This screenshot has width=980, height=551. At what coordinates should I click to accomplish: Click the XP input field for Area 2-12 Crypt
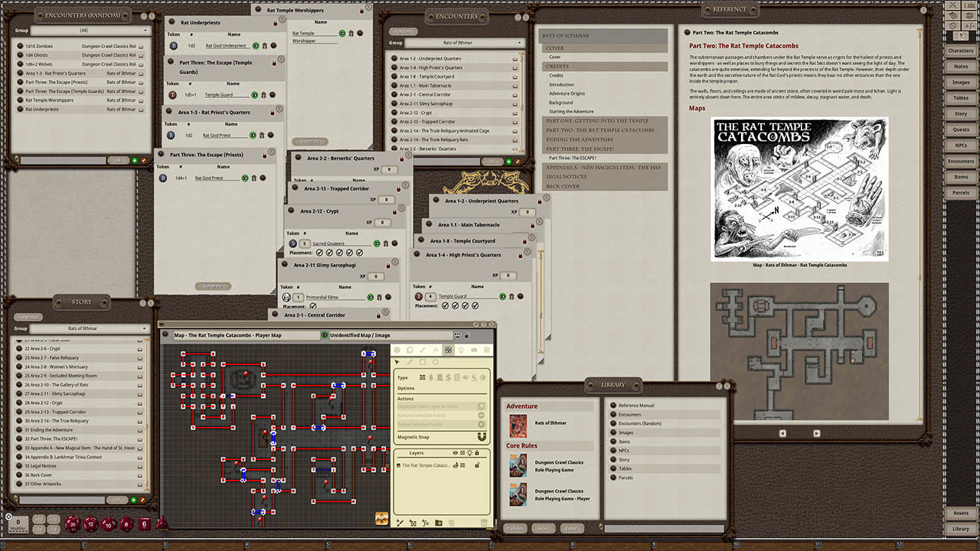(383, 223)
